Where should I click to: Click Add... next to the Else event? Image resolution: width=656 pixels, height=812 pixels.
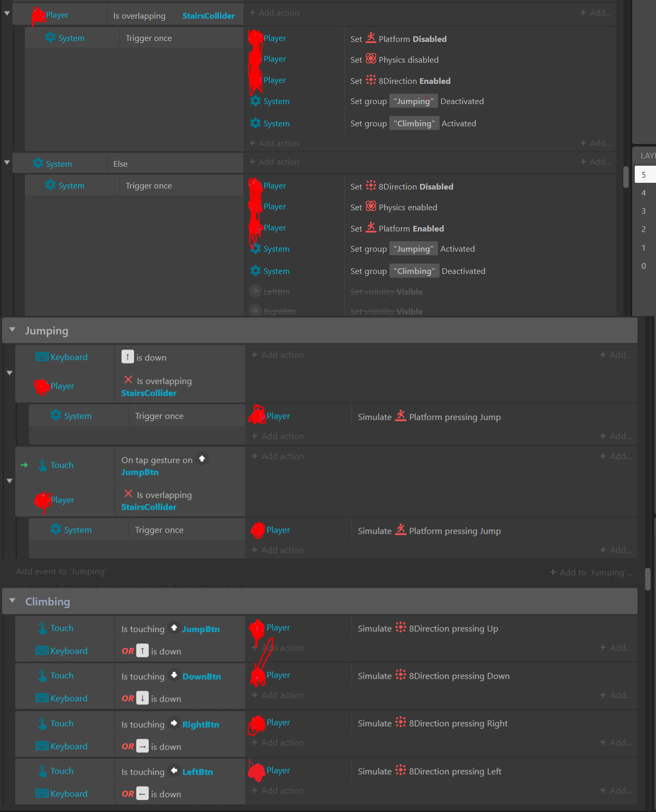[595, 162]
